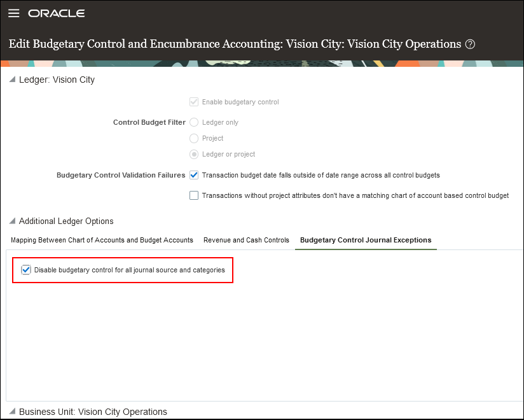Open the help icon beside page title

pyautogui.click(x=470, y=44)
